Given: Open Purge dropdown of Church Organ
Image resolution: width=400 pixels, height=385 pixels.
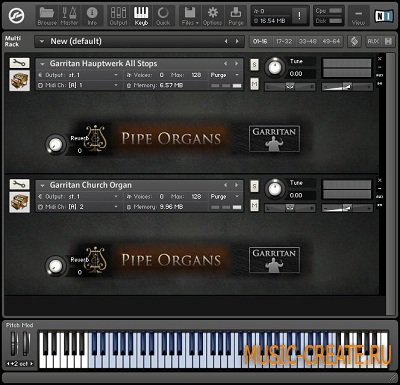Looking at the screenshot, I should (225, 197).
